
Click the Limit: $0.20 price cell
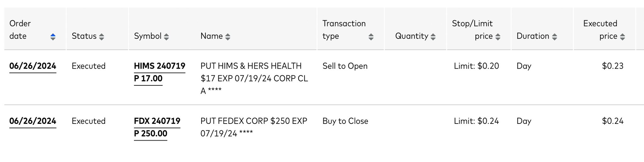pos(476,66)
